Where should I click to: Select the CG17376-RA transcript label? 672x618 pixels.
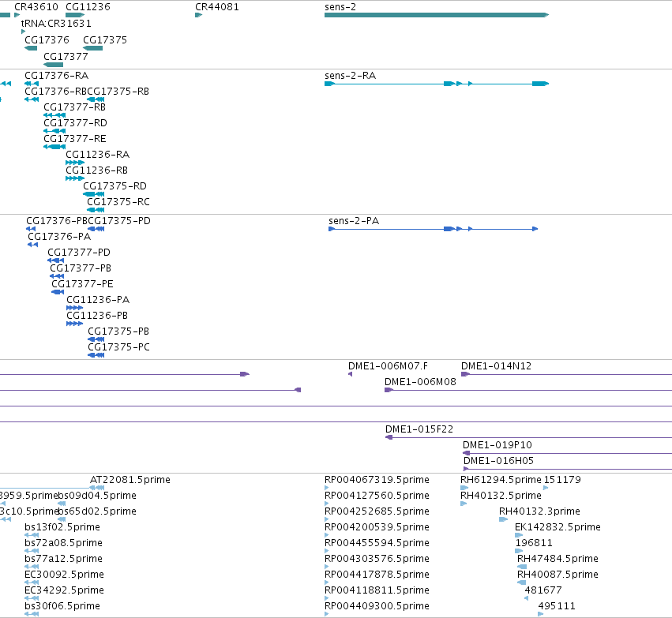coord(57,76)
